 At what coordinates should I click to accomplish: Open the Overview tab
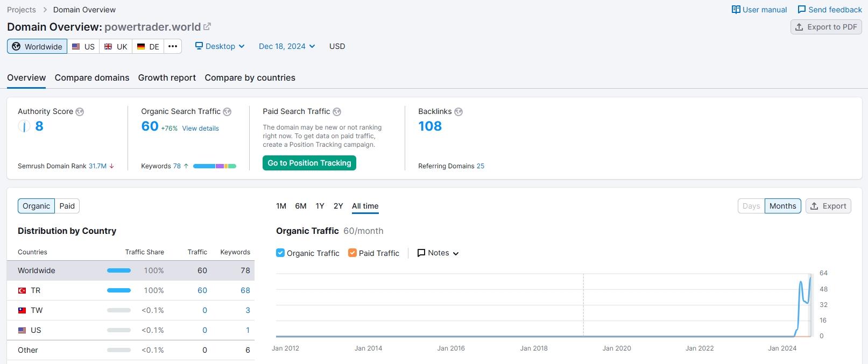point(26,77)
